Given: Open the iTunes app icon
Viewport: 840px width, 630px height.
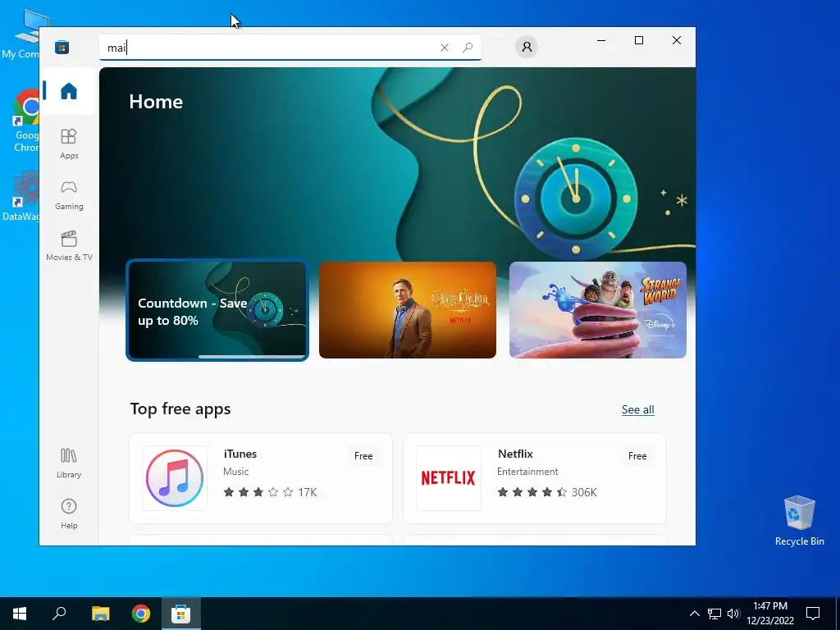Looking at the screenshot, I should 175,478.
